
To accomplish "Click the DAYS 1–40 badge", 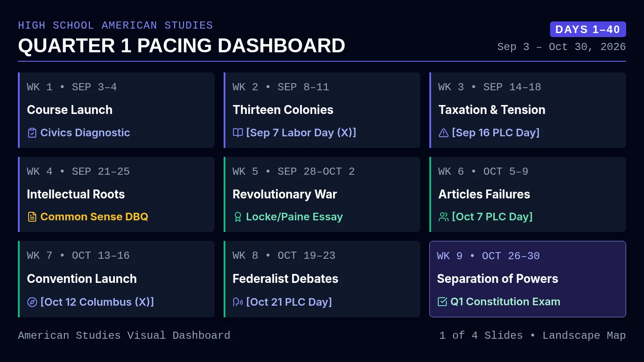I will pyautogui.click(x=588, y=29).
